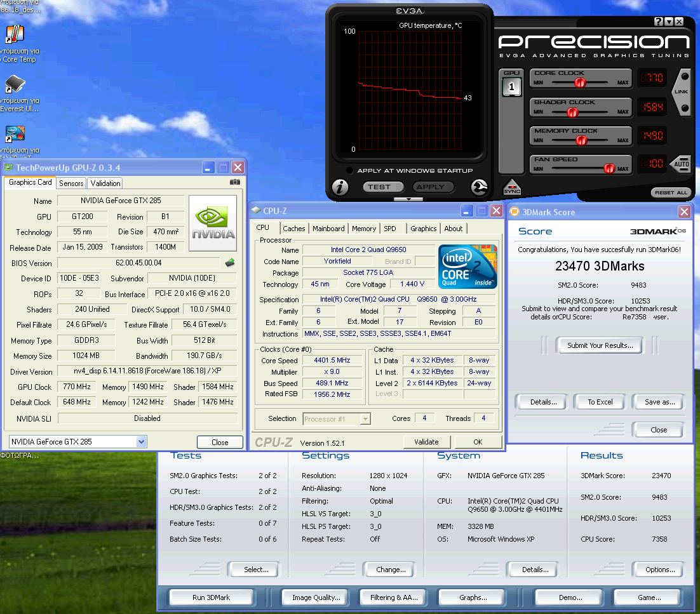Screen dimensions: 700x614
Task: Switch to the Sensors tab in GPU-Z
Action: (x=71, y=183)
